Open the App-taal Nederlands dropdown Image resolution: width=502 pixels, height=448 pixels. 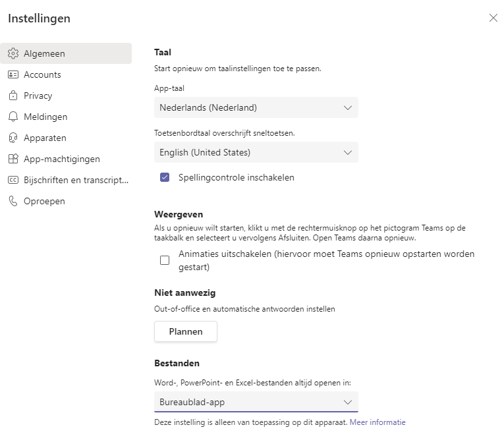click(x=256, y=107)
